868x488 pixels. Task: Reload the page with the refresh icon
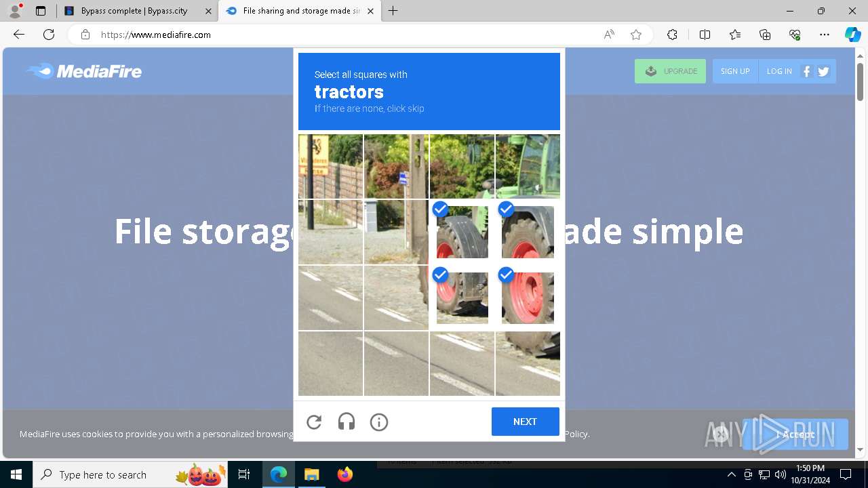tap(49, 35)
